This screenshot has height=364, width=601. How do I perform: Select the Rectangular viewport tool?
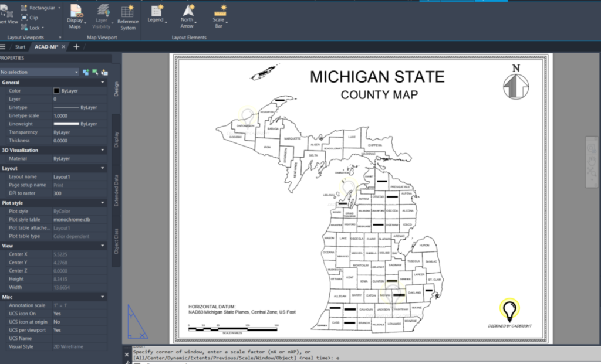40,8
